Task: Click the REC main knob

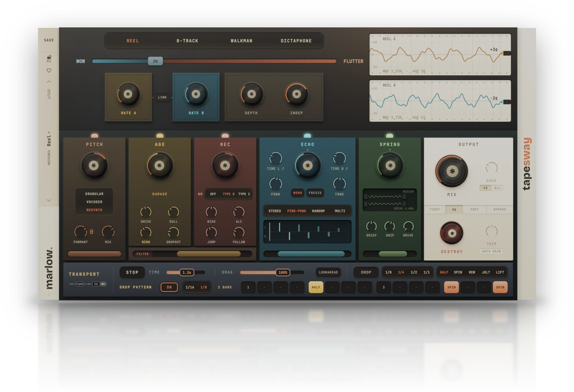Action: [225, 166]
